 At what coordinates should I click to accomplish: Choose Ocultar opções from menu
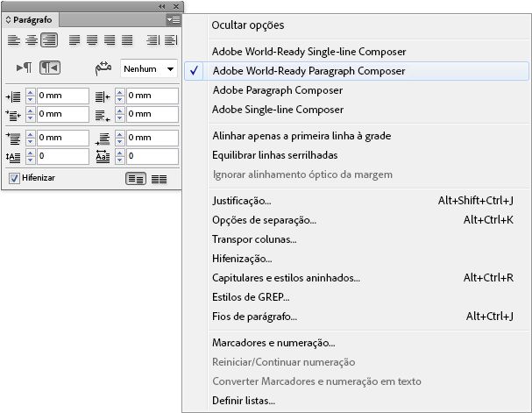tap(248, 25)
